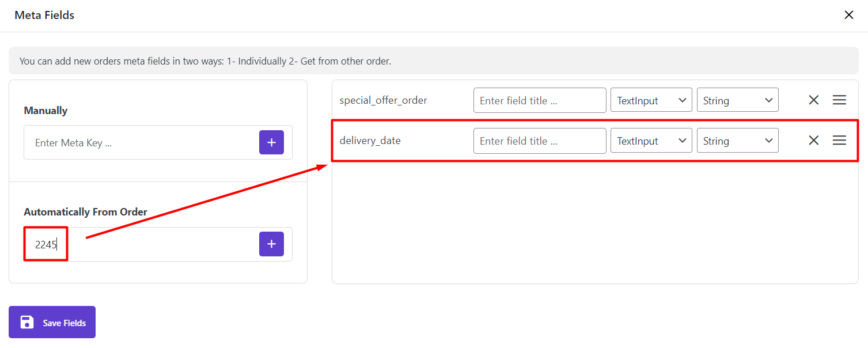The image size is (868, 348).
Task: Click the field title input for delivery_date
Action: 540,141
